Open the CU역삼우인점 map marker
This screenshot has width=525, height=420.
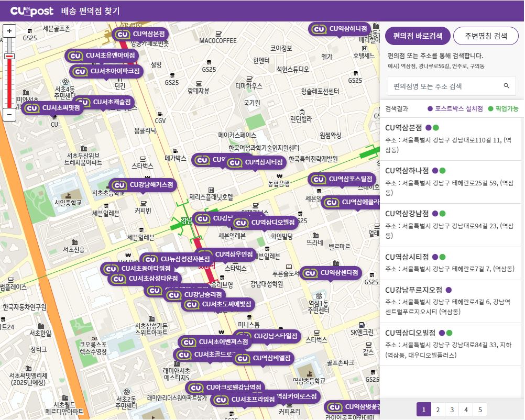point(233,255)
